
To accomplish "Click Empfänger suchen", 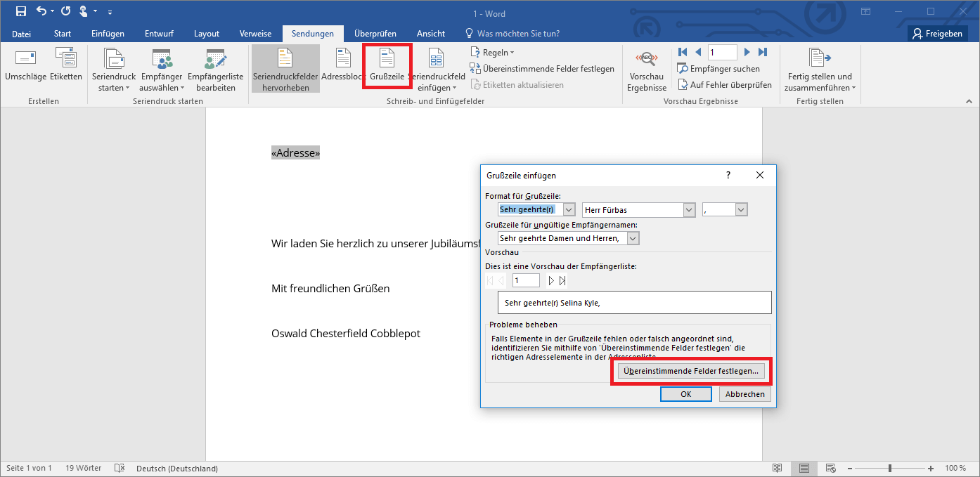I will (718, 69).
